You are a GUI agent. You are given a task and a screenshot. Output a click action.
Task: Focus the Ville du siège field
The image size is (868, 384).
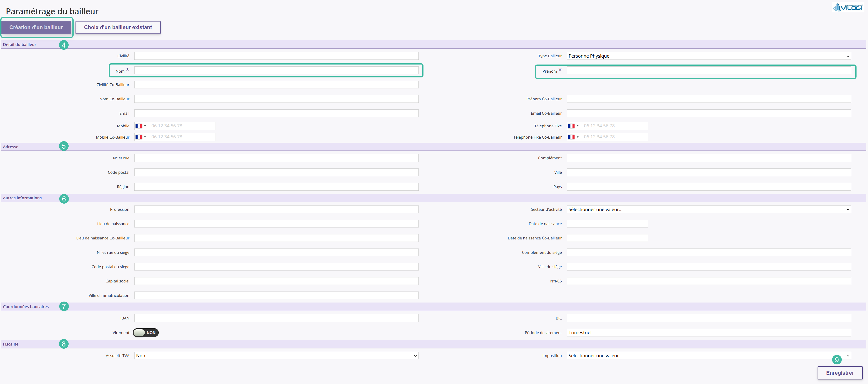point(709,267)
